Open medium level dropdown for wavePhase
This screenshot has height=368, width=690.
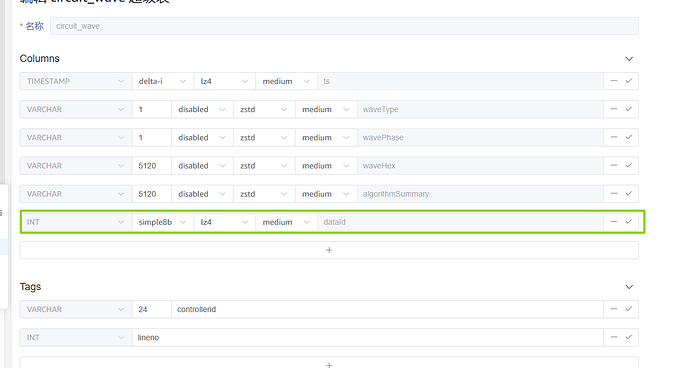click(x=326, y=137)
